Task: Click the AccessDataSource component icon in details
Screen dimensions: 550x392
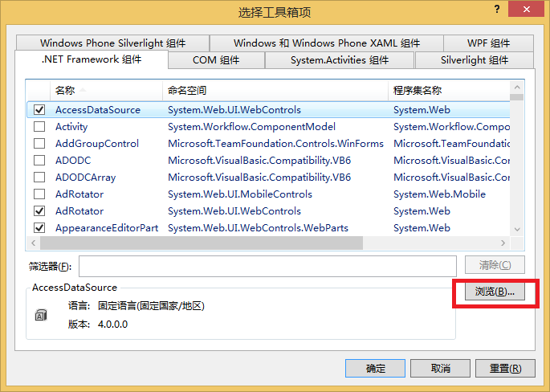Action: (41, 316)
